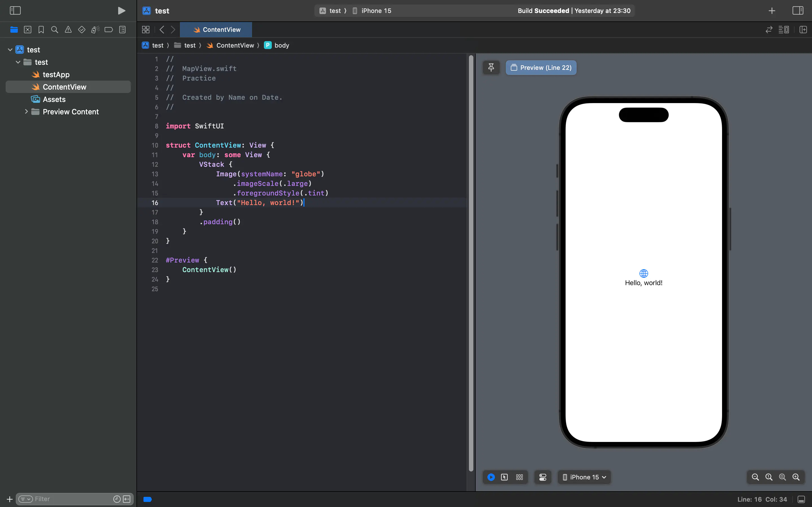This screenshot has height=507, width=812.
Task: Click the Preview Line 22 button
Action: tap(540, 67)
